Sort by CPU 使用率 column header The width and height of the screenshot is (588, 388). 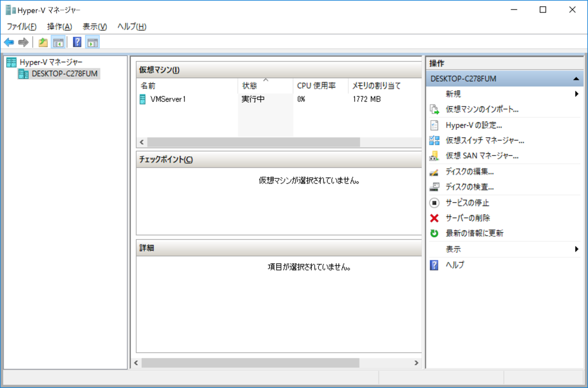point(320,86)
